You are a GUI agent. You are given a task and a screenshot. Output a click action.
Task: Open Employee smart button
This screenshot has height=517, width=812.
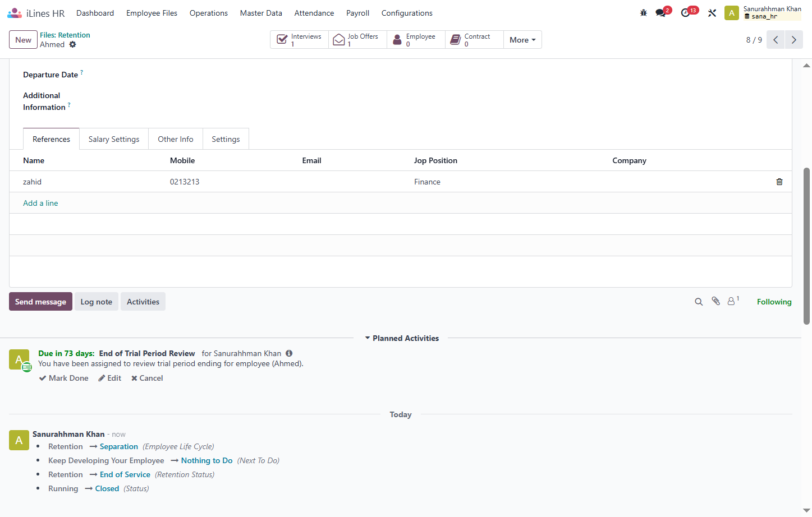pyautogui.click(x=416, y=40)
